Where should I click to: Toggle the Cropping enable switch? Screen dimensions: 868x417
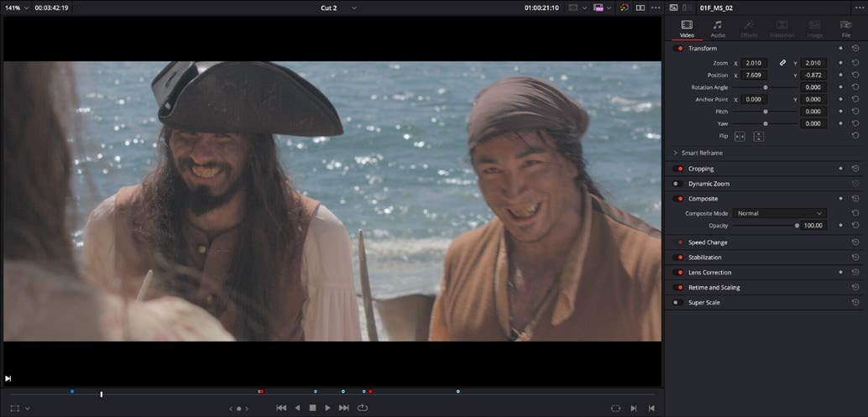click(678, 169)
